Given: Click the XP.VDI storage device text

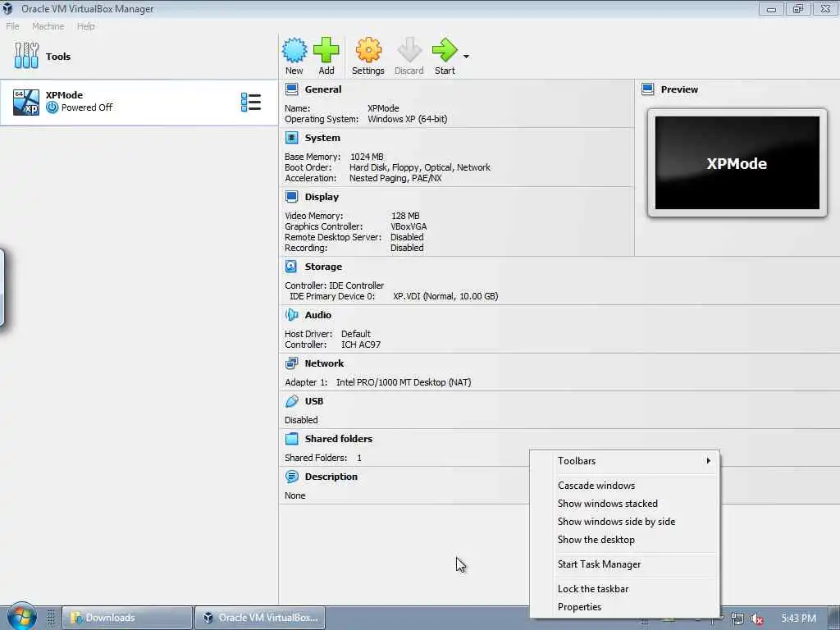Looking at the screenshot, I should (x=445, y=296).
